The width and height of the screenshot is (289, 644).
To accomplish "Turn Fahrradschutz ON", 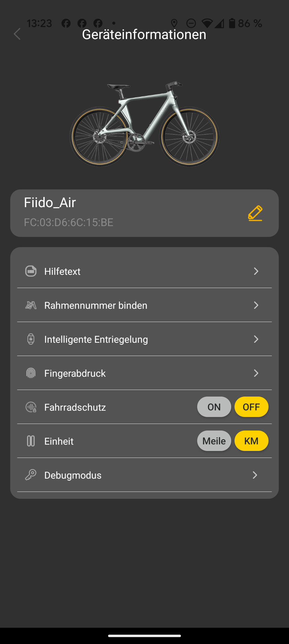I will (x=214, y=407).
